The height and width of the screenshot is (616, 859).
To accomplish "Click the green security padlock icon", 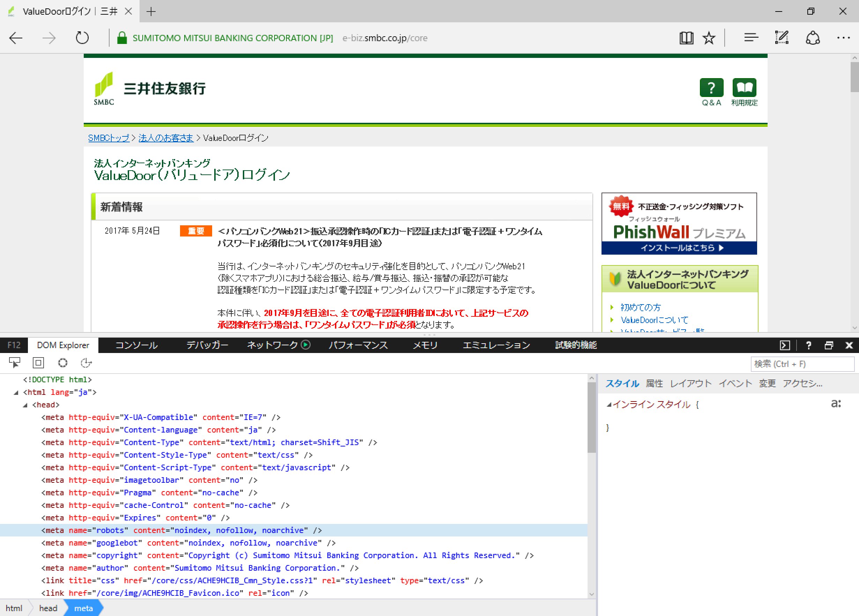I will point(121,38).
